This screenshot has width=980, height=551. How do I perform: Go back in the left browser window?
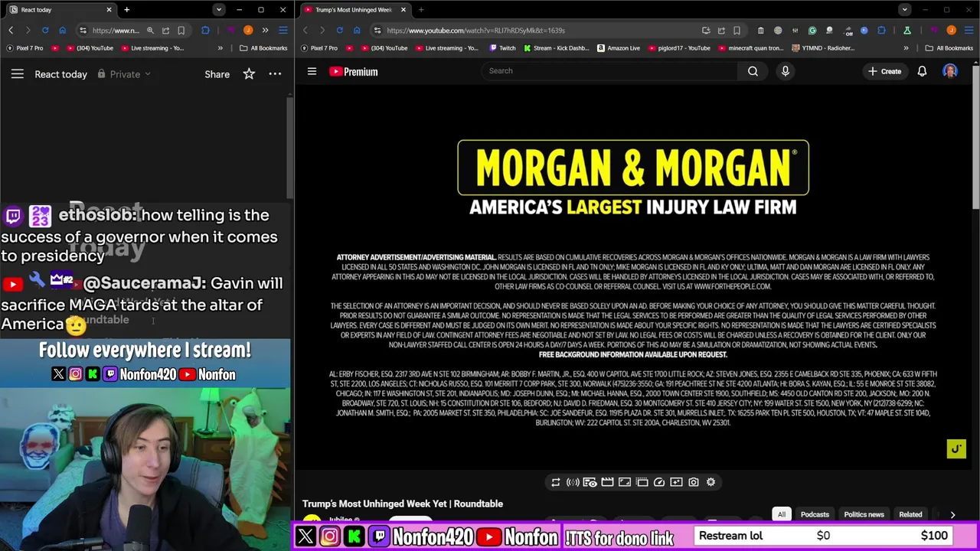(x=11, y=30)
